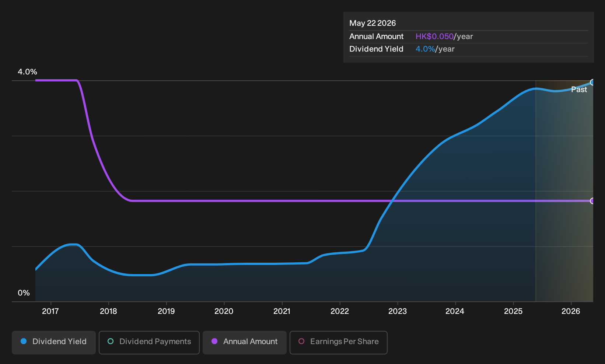
Task: Click the 4.0% dividend yield tooltip value
Action: pos(425,49)
